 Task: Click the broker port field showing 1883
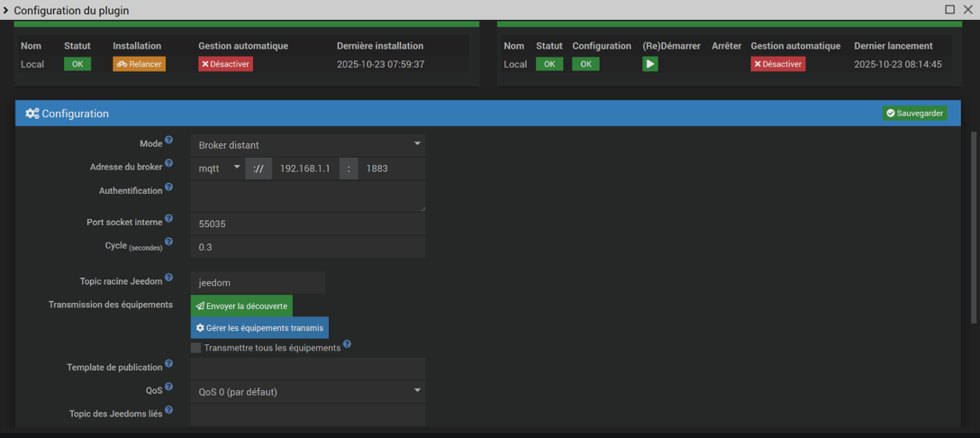391,169
